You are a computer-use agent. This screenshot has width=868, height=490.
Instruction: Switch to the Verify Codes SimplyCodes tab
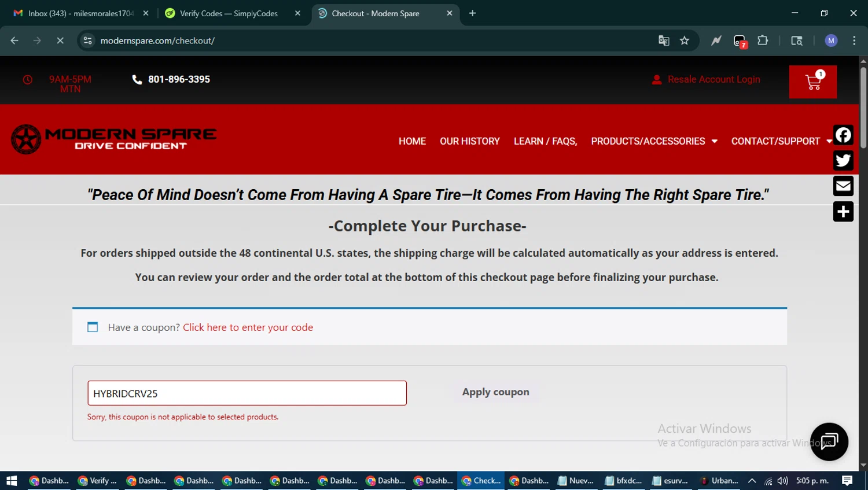(x=233, y=13)
